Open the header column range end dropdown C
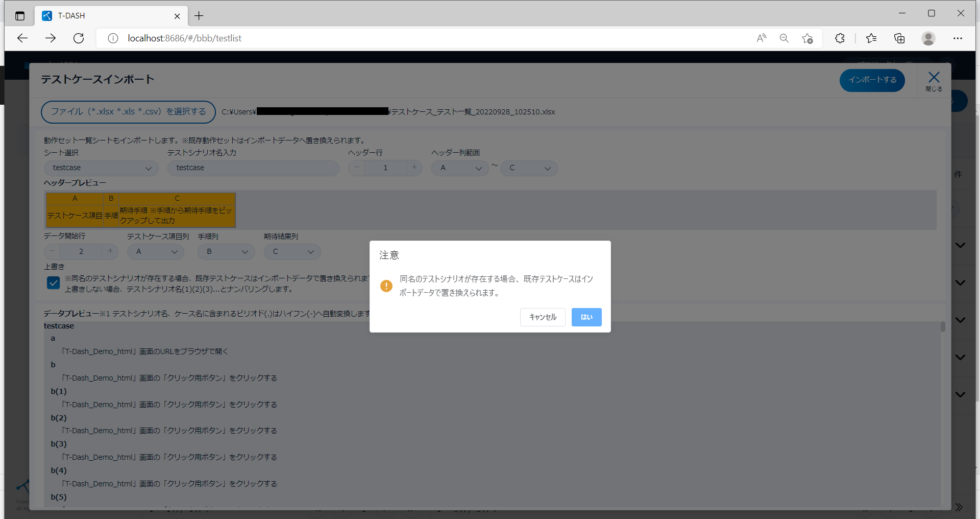This screenshot has width=980, height=519. (x=529, y=168)
